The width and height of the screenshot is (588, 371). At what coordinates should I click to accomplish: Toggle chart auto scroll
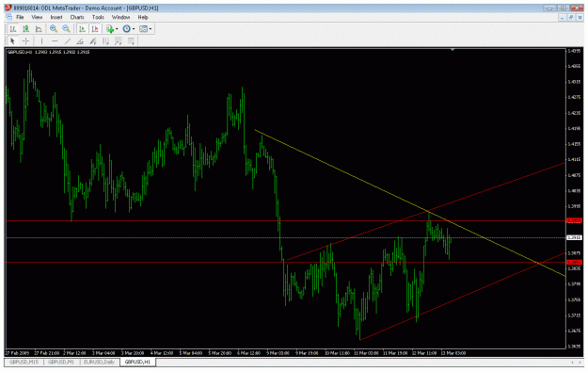pos(82,29)
